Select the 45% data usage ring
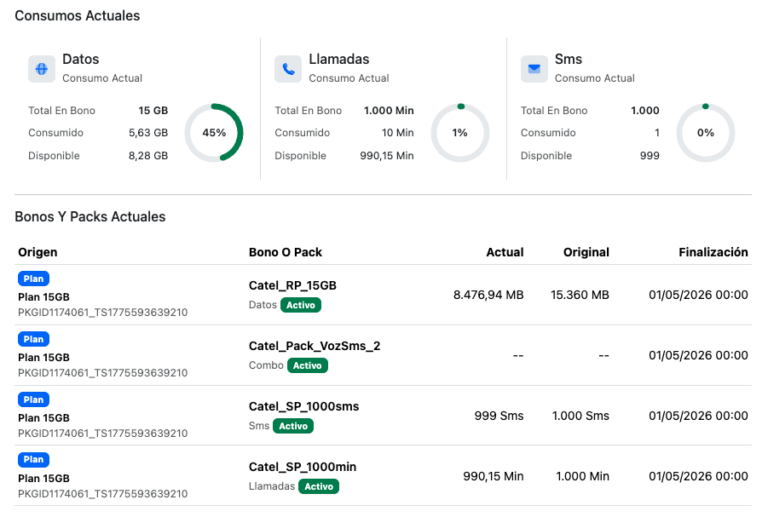The image size is (768, 517). [x=214, y=133]
